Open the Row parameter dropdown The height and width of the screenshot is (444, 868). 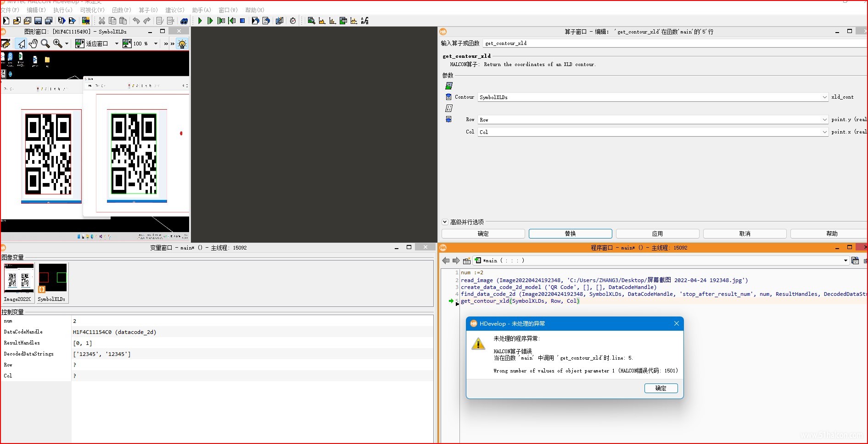[825, 120]
